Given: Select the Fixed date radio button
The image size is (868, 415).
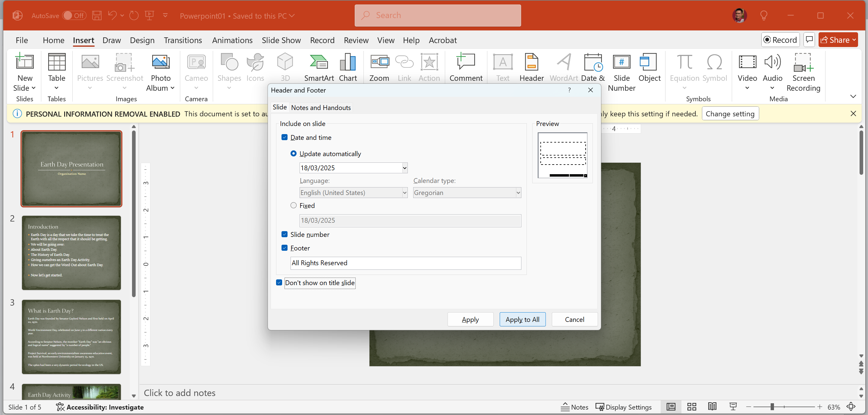Looking at the screenshot, I should [x=294, y=206].
